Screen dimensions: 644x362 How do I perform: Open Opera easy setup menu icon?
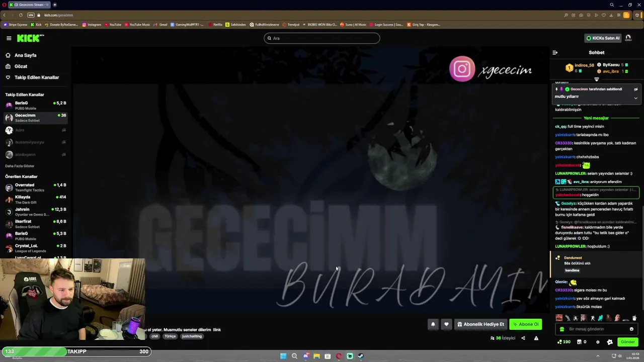pyautogui.click(x=619, y=15)
